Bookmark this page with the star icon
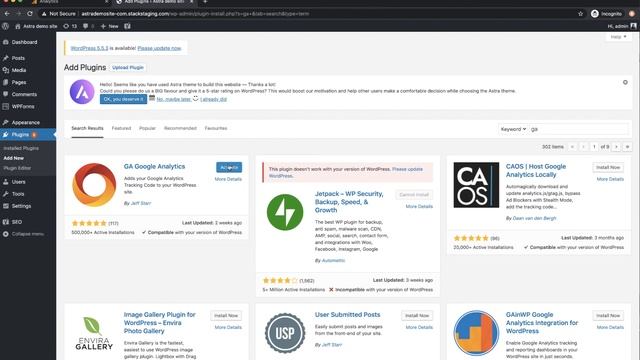Image resolution: width=640 pixels, height=360 pixels. (580, 13)
